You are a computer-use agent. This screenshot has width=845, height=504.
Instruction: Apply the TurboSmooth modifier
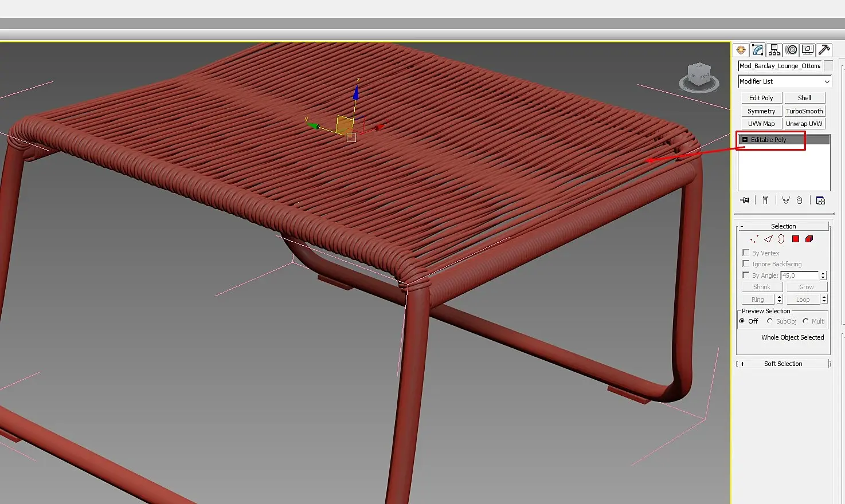(804, 111)
